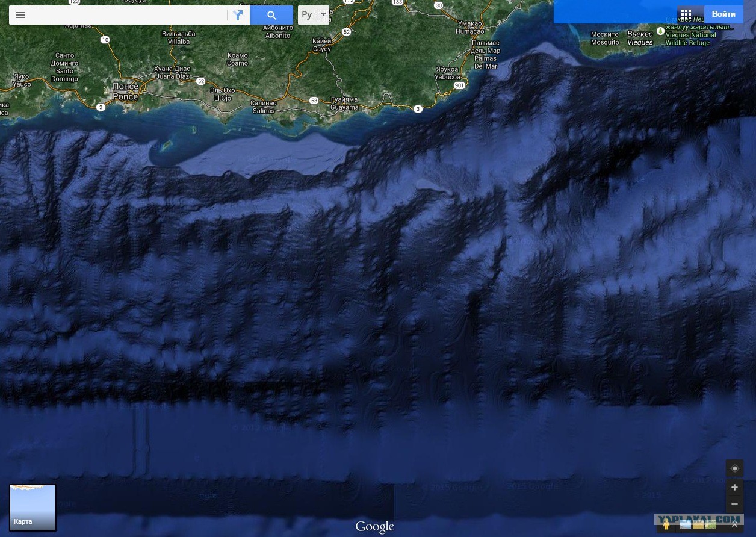
Task: Click the "Вьекес Vieques" island label
Action: pyautogui.click(x=640, y=38)
